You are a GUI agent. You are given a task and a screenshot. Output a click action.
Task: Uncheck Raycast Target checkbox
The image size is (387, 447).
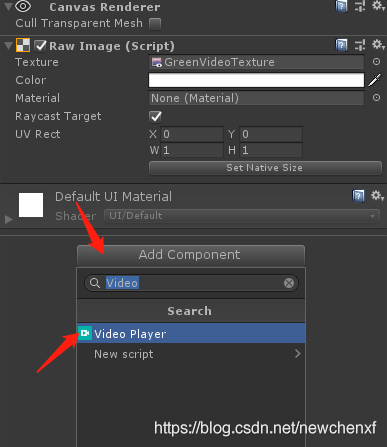tap(155, 116)
